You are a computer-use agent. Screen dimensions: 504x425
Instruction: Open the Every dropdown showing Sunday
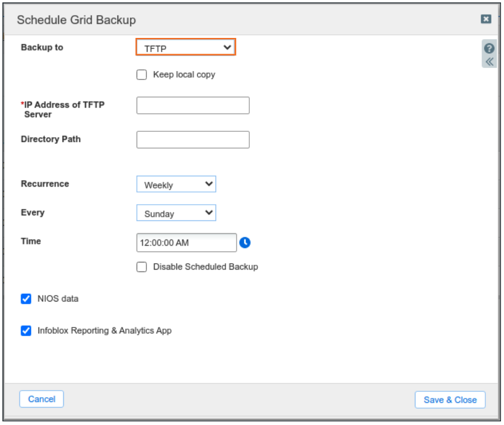tap(176, 212)
